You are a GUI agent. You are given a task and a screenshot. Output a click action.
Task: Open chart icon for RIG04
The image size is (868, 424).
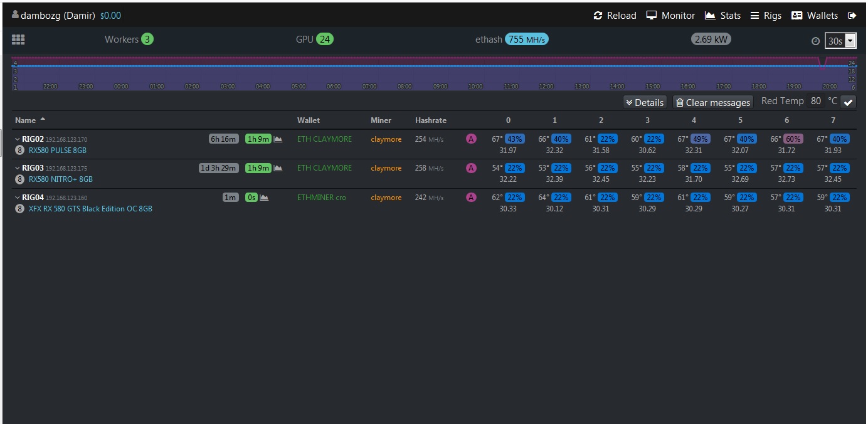click(x=264, y=198)
